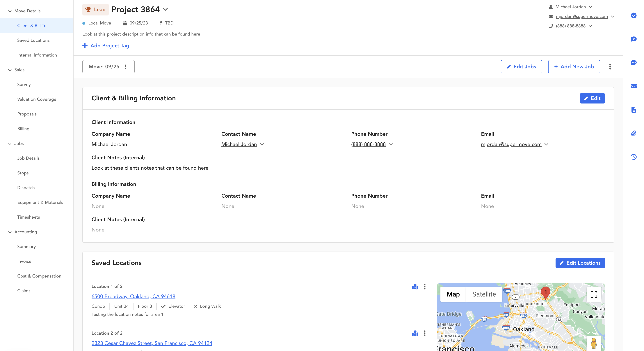Click the calendar icon beside 09/25/23

[x=125, y=23]
